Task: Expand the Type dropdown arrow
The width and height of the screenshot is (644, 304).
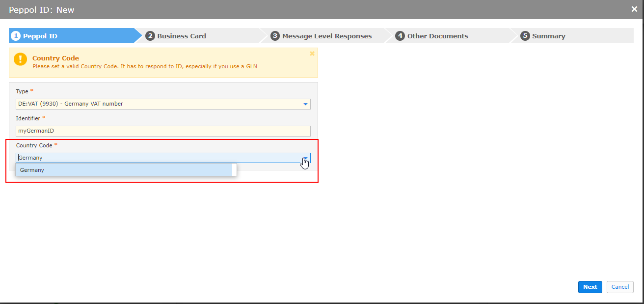Action: click(305, 104)
